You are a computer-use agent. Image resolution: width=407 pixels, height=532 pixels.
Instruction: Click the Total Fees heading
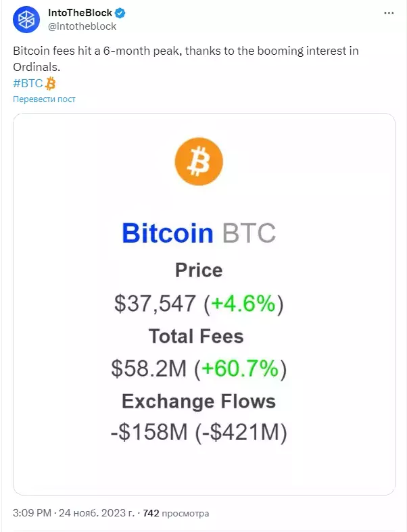tap(196, 336)
